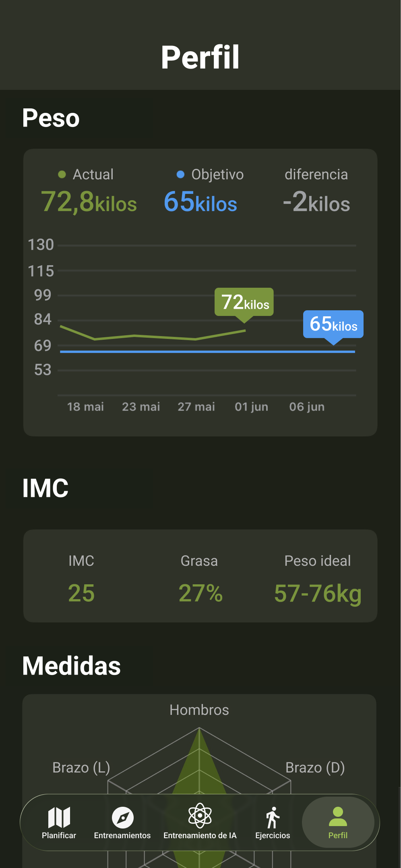Click the blue Objetivo legend dot

tap(180, 174)
